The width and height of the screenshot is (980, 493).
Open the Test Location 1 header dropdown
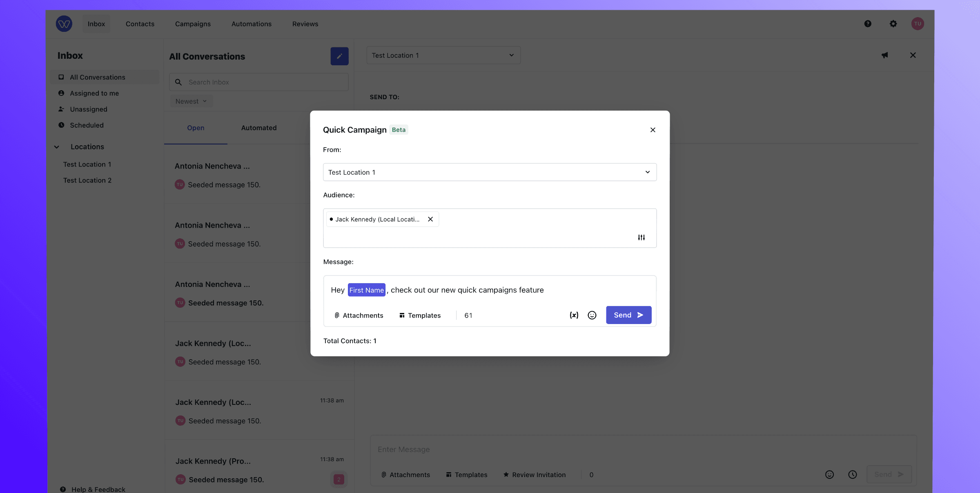[443, 56]
